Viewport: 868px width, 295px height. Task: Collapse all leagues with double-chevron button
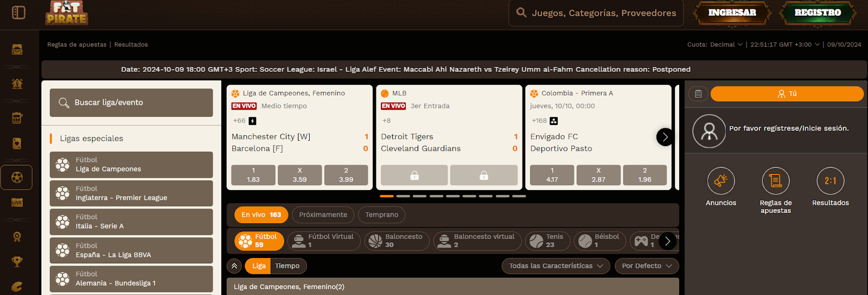(x=234, y=266)
